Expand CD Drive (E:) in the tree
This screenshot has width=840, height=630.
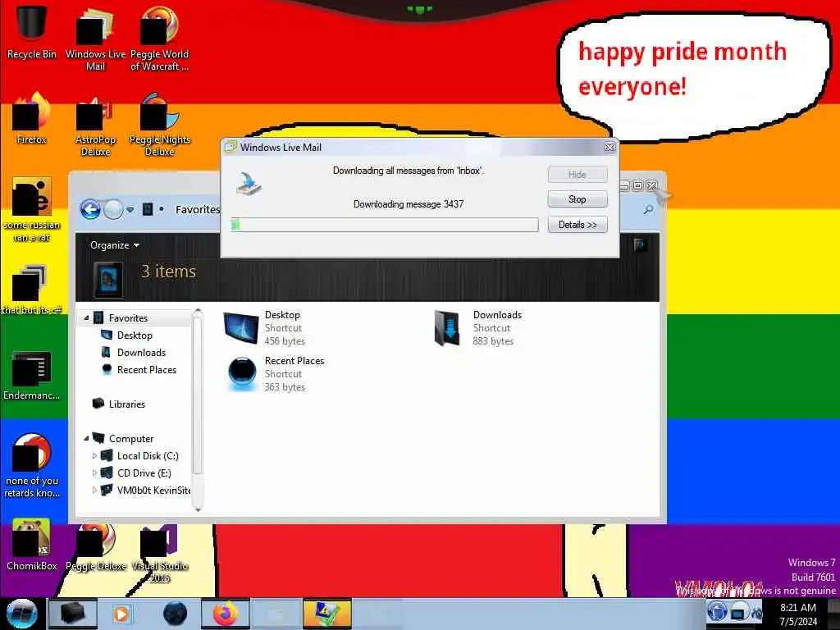[95, 473]
